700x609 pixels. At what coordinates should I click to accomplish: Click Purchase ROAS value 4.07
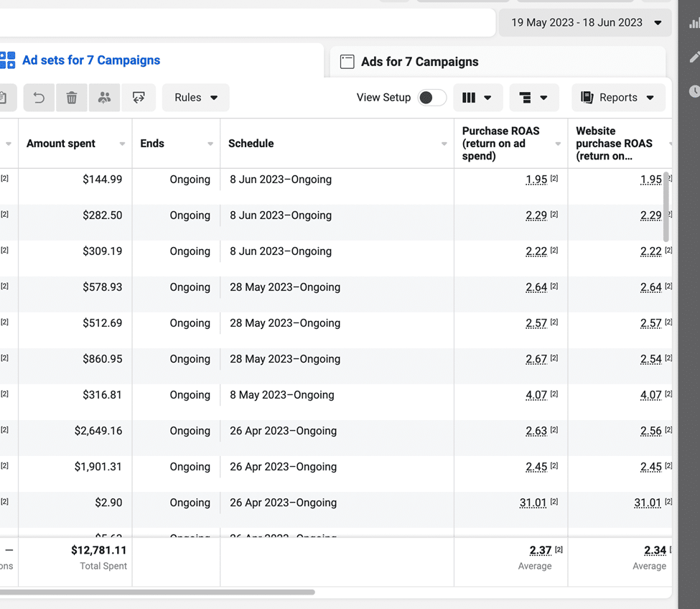(x=536, y=395)
